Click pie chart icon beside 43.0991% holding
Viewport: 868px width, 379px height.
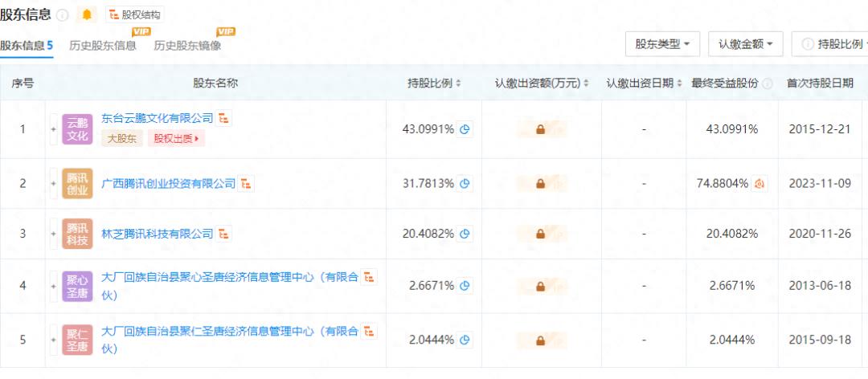465,128
